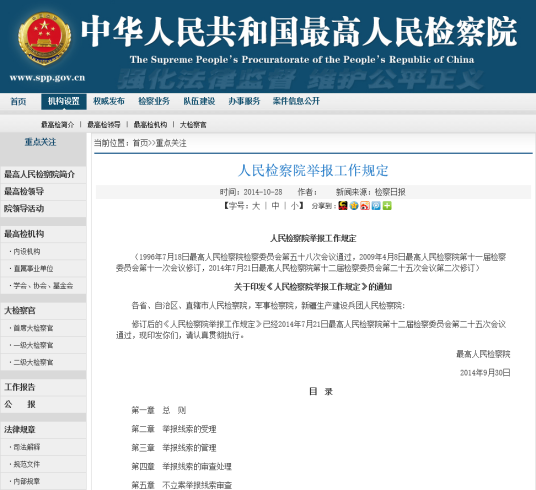
Task: Share to Sina Weibo icon
Action: point(365,206)
